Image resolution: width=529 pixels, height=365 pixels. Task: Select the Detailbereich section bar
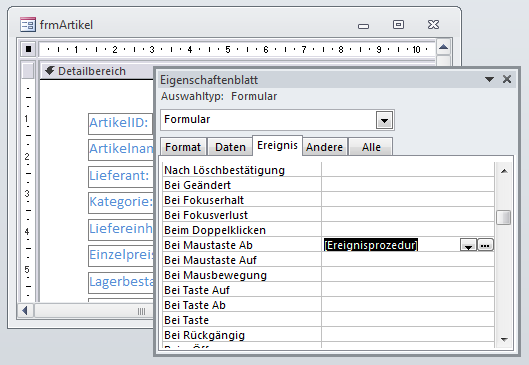coord(97,71)
